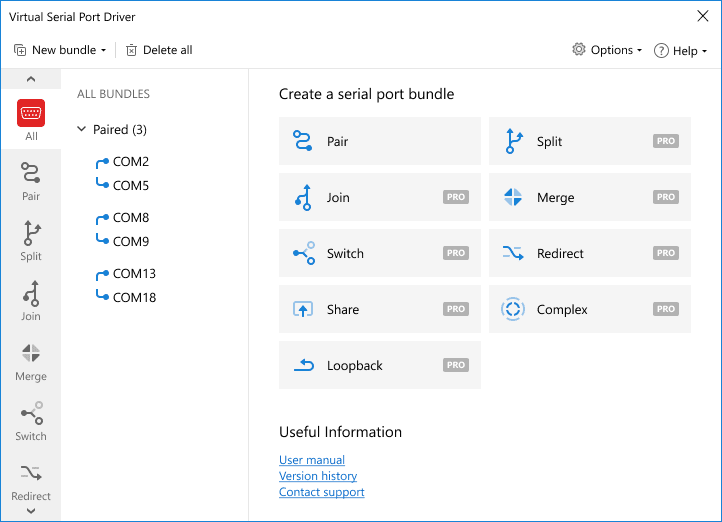The width and height of the screenshot is (722, 522).
Task: Select the Merge sidebar icon
Action: 31,353
